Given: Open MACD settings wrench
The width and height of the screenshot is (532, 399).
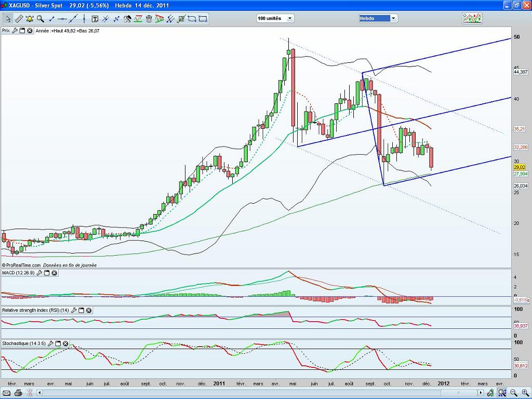Looking at the screenshot, I should [39, 273].
